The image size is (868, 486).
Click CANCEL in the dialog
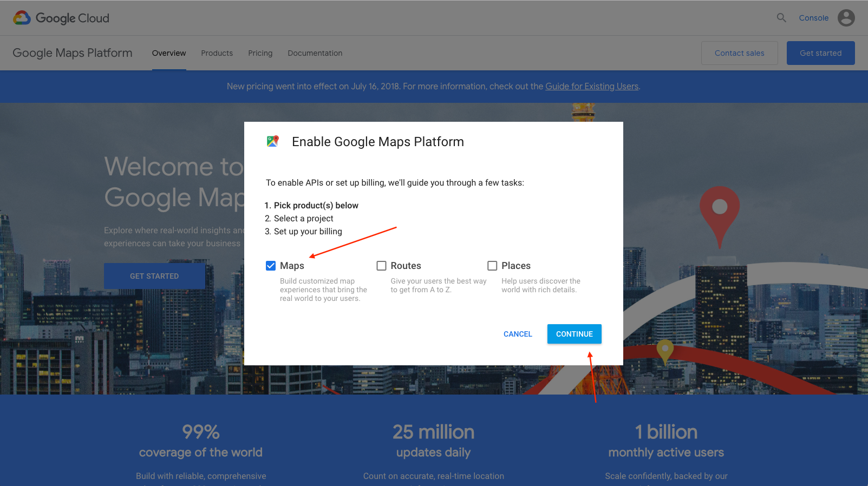pyautogui.click(x=518, y=334)
